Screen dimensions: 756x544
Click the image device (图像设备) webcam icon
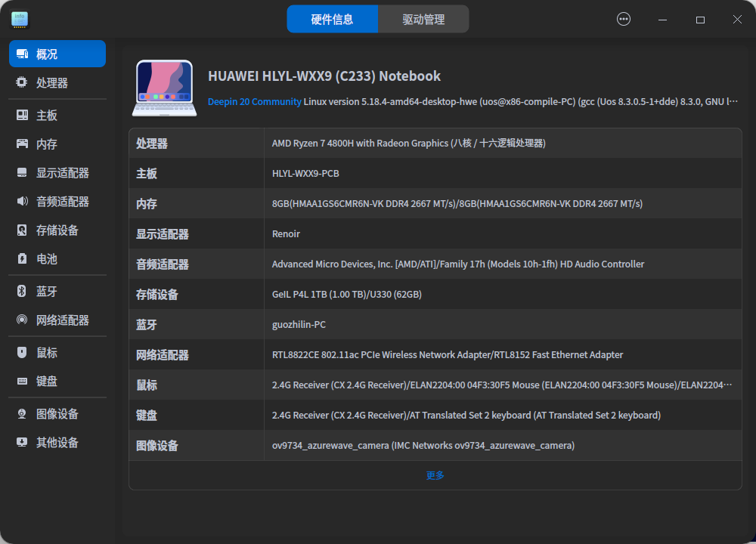(22, 413)
